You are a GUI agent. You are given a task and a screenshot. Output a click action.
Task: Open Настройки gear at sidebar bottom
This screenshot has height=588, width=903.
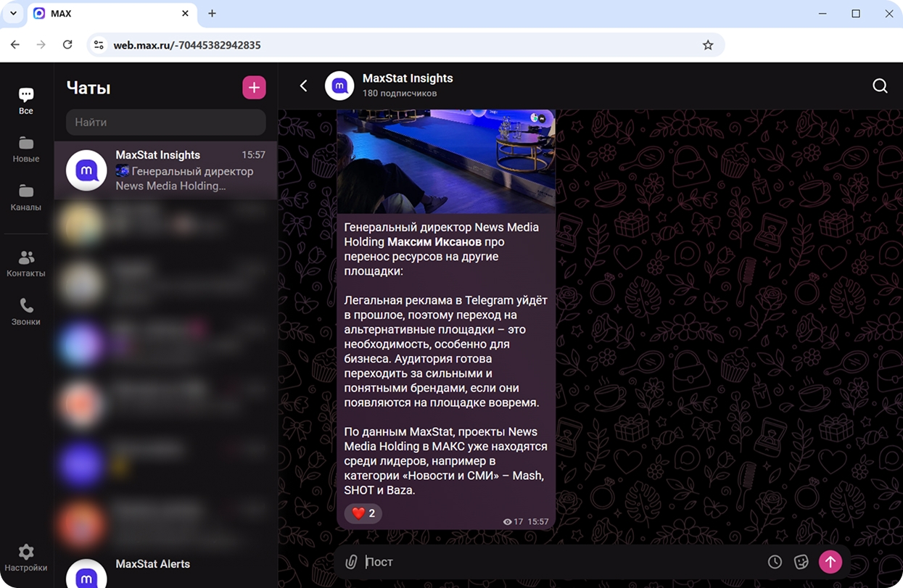[x=26, y=558]
